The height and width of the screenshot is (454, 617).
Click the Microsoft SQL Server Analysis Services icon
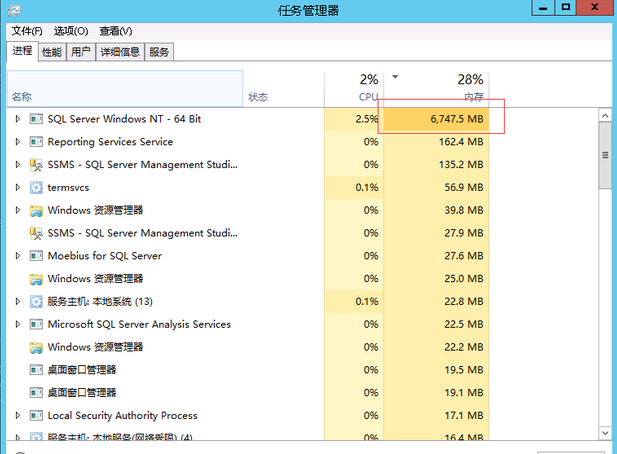[37, 325]
